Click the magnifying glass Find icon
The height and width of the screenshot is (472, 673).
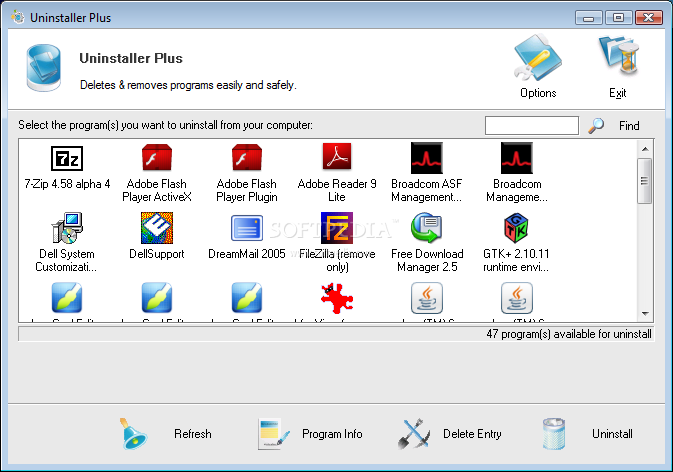point(596,126)
